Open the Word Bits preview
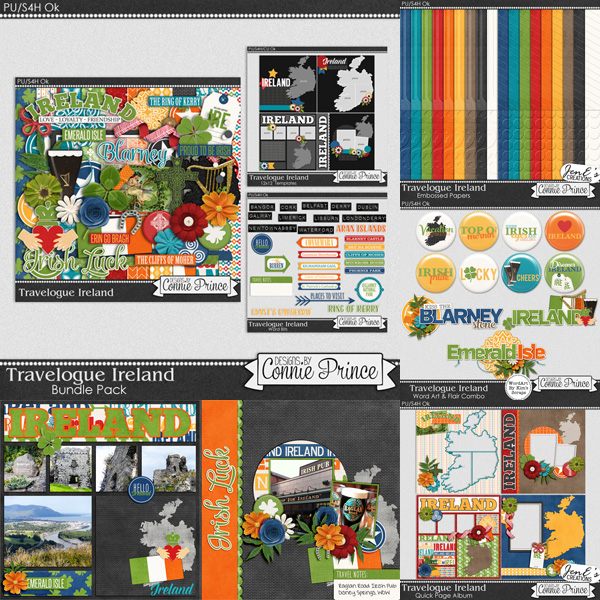 tap(317, 262)
